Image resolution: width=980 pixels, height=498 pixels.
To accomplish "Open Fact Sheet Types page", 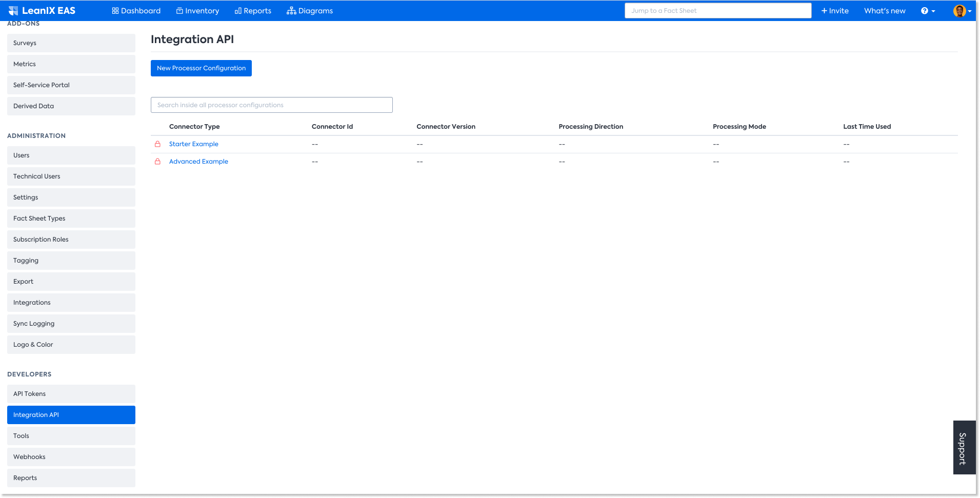I will coord(71,218).
